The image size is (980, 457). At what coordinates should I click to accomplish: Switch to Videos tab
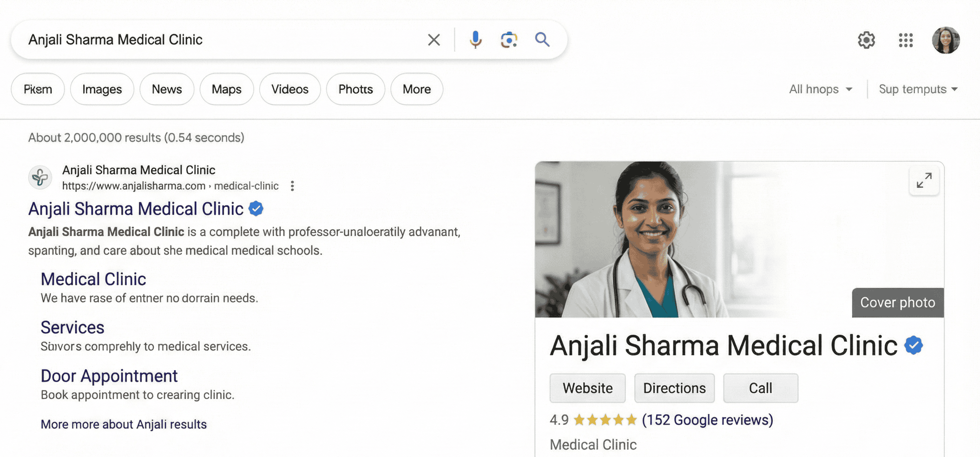click(x=289, y=89)
